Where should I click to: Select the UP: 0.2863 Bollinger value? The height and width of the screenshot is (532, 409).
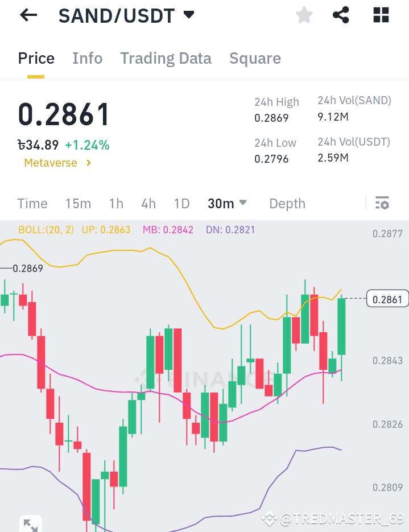pyautogui.click(x=106, y=230)
